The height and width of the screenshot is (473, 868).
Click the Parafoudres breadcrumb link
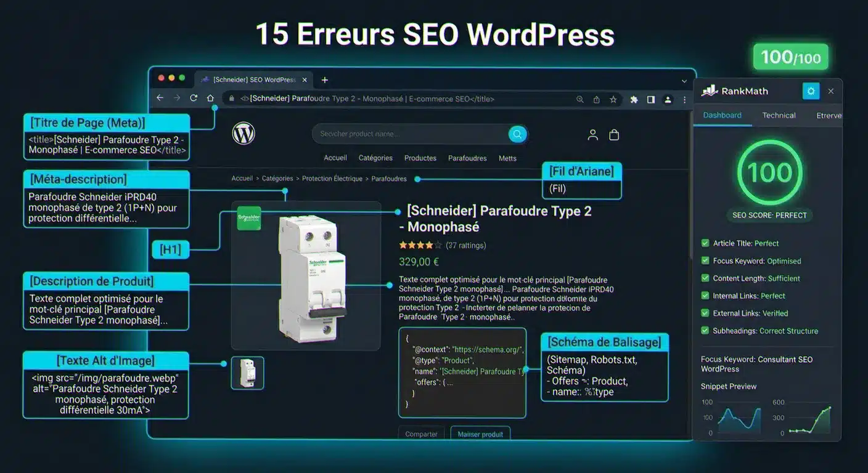click(x=389, y=179)
